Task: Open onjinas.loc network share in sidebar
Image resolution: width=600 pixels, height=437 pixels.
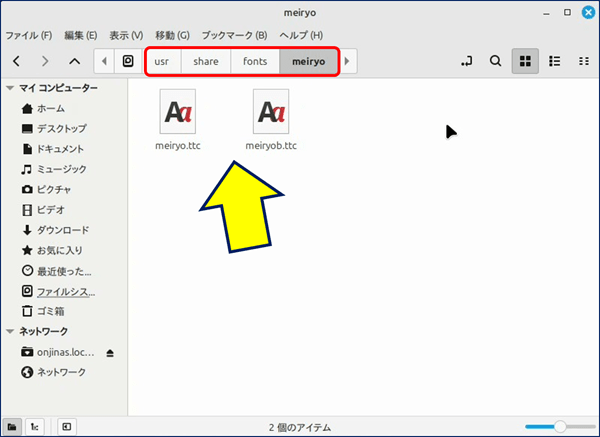Action: [57, 352]
